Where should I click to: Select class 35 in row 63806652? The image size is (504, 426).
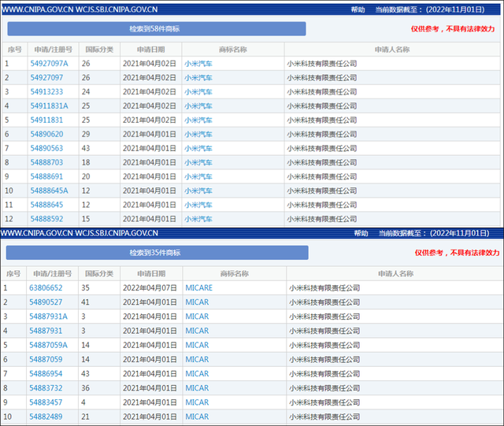point(85,288)
